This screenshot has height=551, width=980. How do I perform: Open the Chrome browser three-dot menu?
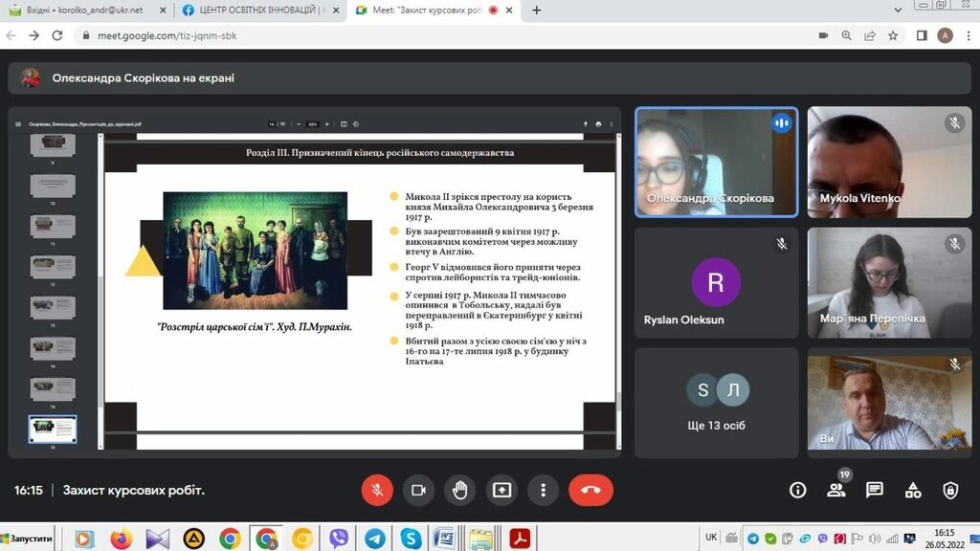tap(967, 35)
